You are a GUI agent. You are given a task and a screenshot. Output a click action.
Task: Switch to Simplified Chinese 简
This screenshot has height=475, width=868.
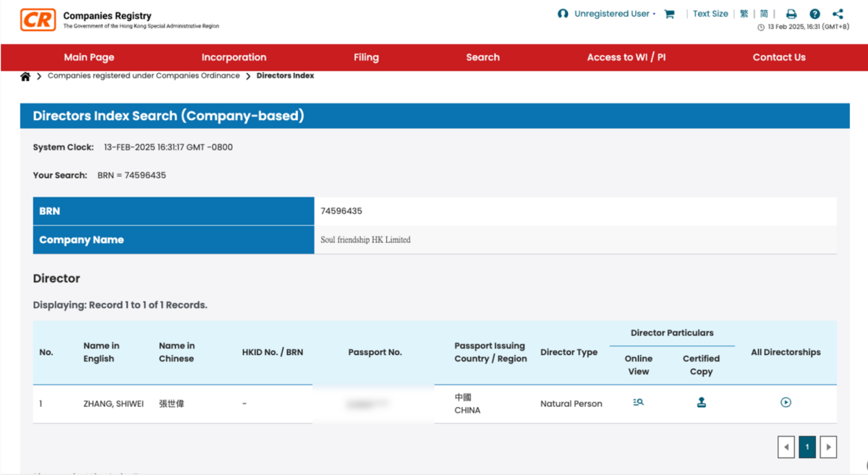coord(764,14)
